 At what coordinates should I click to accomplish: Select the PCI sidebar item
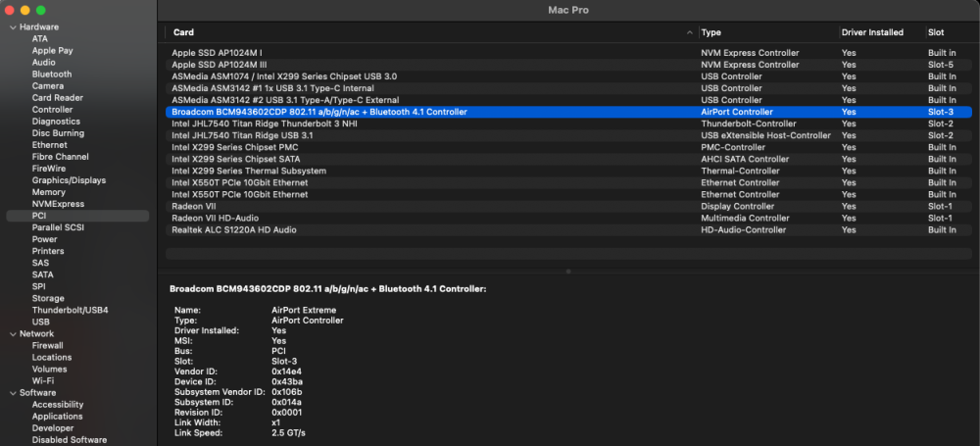coord(77,216)
